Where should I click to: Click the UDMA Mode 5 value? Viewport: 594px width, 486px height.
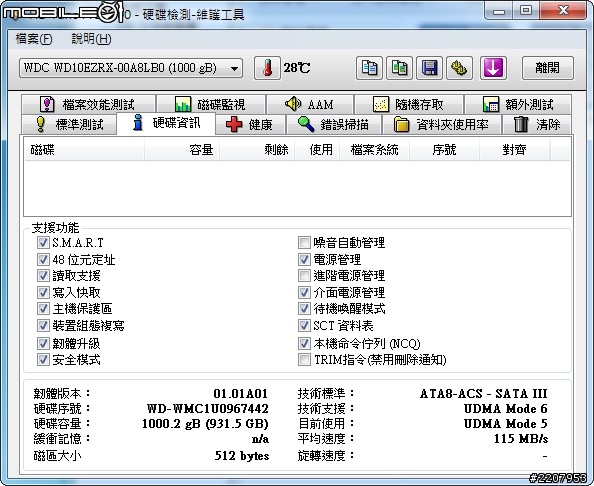pos(506,423)
